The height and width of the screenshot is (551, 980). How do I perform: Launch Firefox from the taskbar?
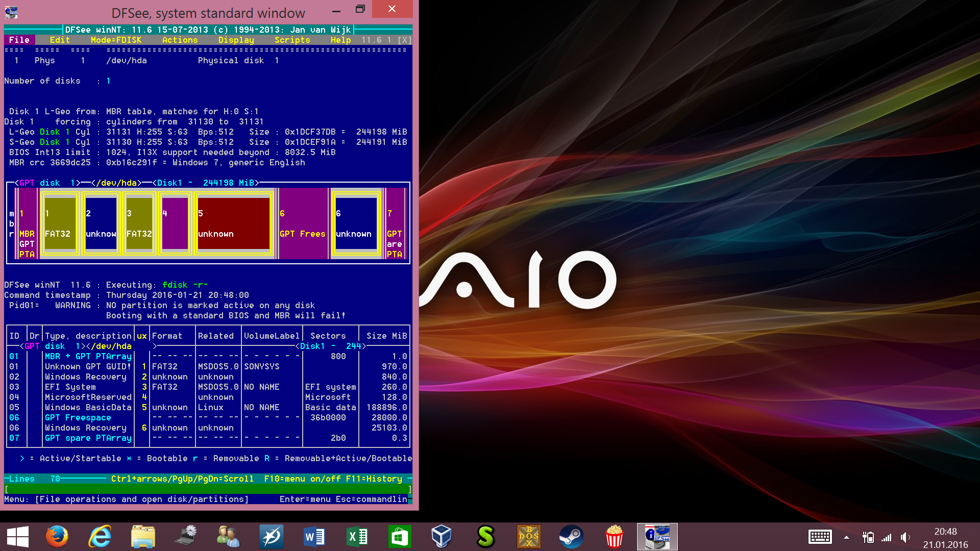point(57,537)
